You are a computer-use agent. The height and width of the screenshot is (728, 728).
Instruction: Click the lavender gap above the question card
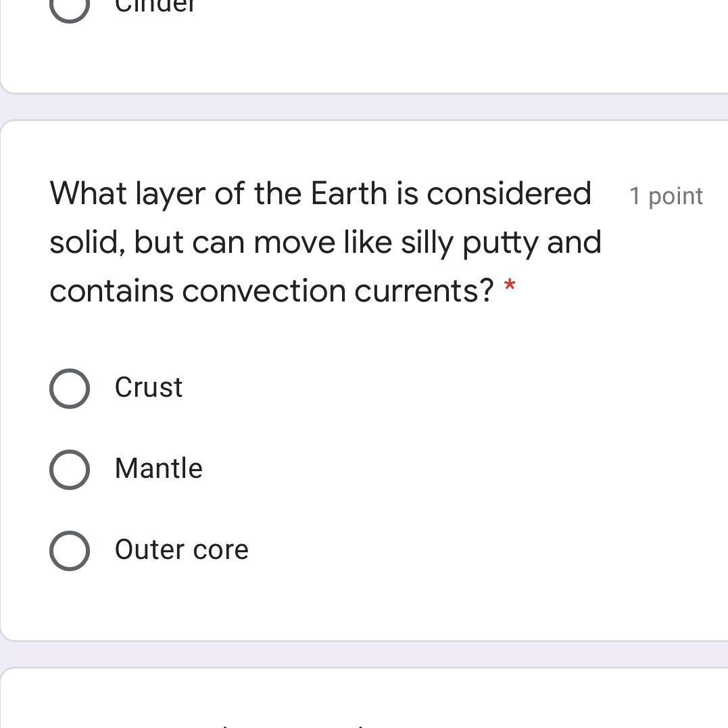(364, 107)
